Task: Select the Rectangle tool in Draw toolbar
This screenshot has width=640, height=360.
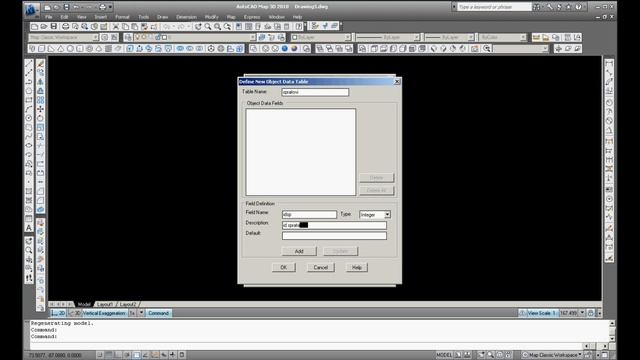Action: pos(29,100)
